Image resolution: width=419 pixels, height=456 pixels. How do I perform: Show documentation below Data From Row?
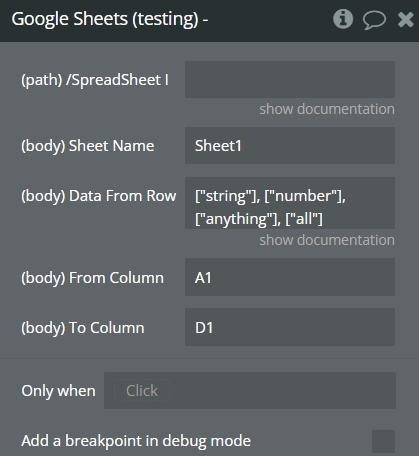pyautogui.click(x=327, y=240)
